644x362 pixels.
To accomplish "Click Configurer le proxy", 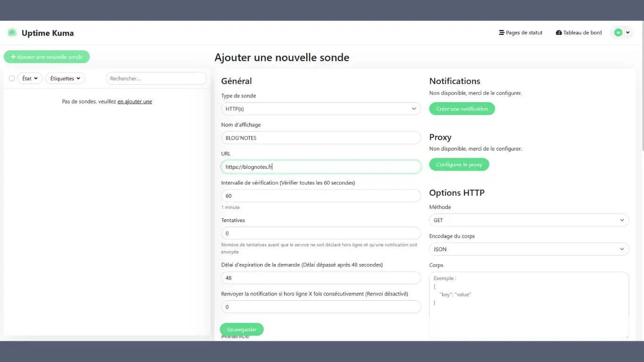I will pyautogui.click(x=459, y=164).
